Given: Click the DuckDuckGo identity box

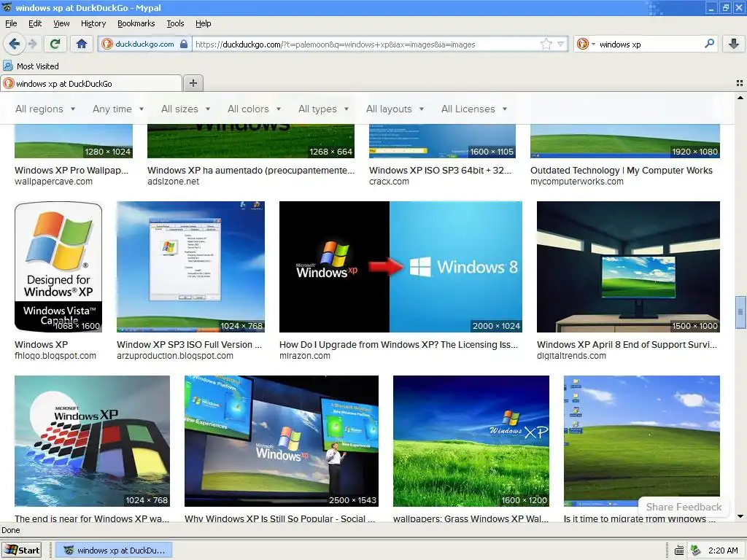Looking at the screenshot, I should point(145,44).
